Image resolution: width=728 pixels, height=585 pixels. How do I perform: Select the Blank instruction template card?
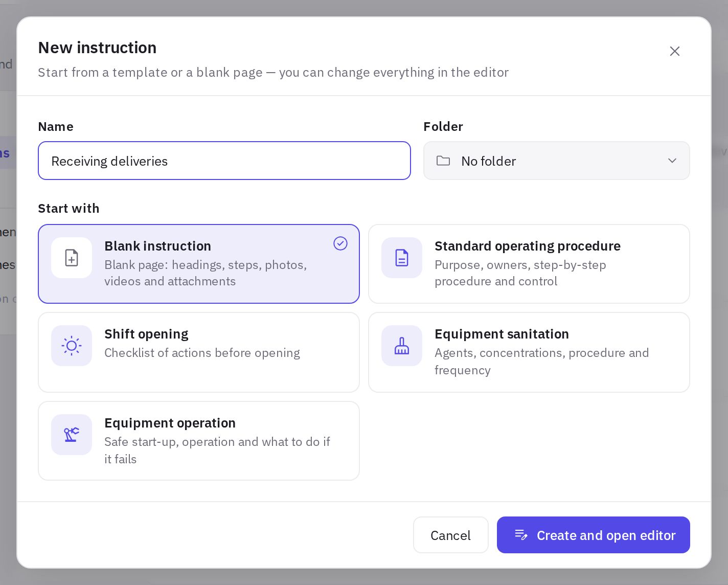[199, 264]
